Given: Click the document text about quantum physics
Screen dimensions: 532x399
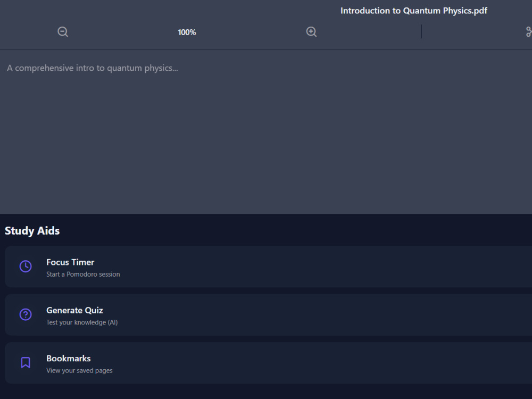Looking at the screenshot, I should pos(92,68).
